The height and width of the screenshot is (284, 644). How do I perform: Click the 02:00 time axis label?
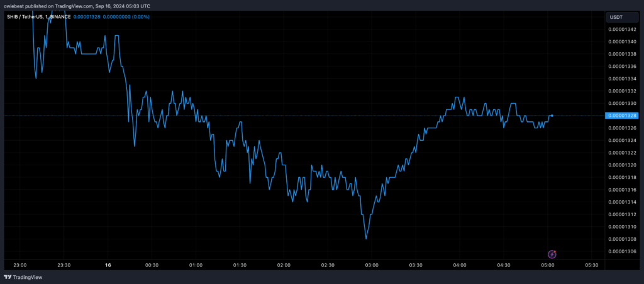click(284, 265)
